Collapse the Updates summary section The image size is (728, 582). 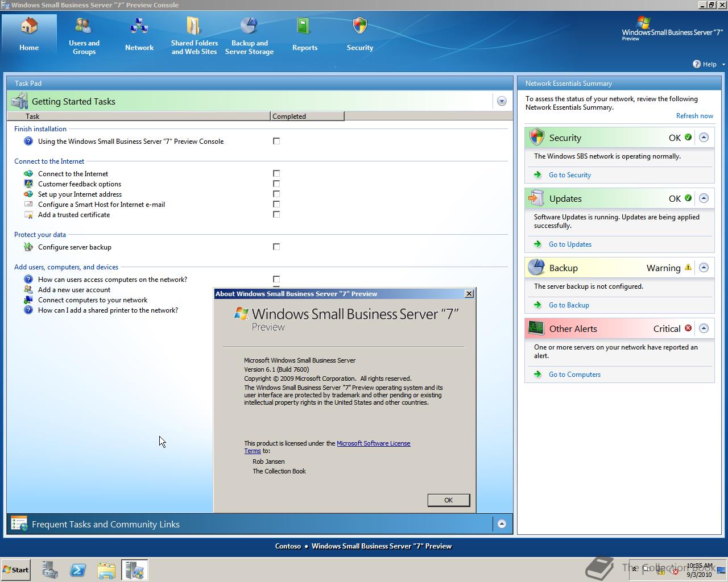click(x=704, y=198)
